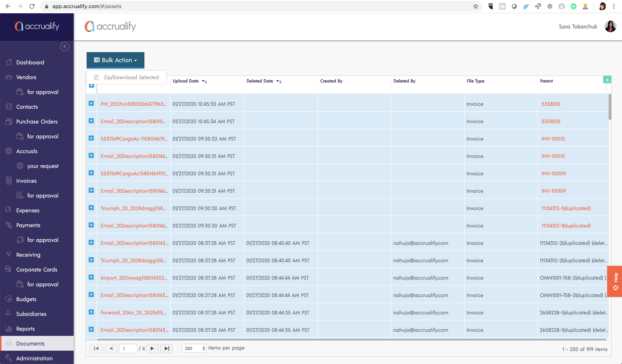Screen dimensions: 622x364
Task: Open Accruals section
Action: (x=27, y=151)
